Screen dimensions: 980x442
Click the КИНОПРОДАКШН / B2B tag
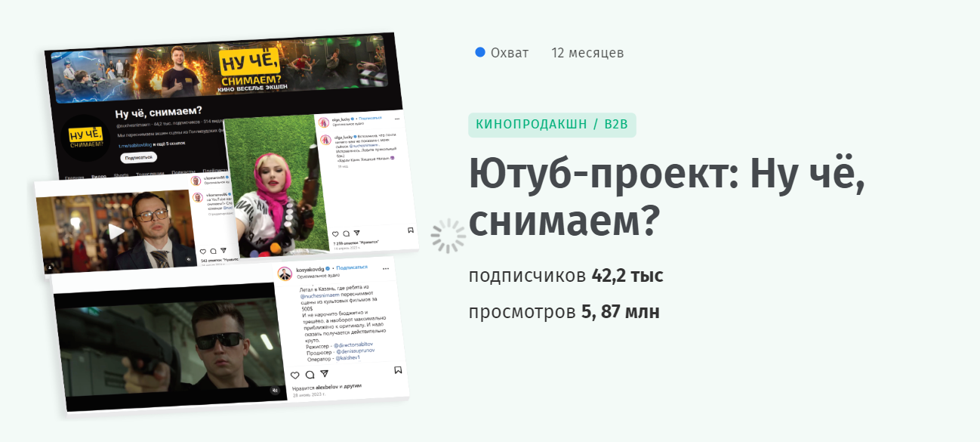coord(552,125)
